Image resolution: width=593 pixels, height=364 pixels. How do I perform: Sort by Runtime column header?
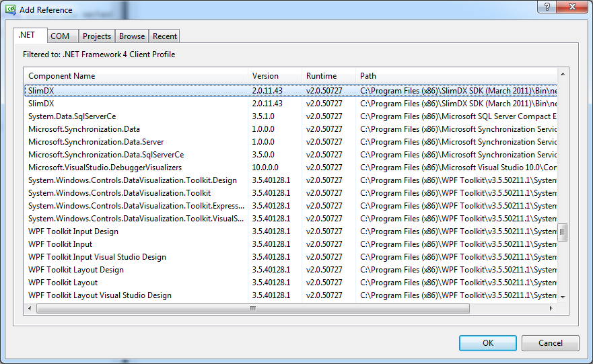pyautogui.click(x=328, y=76)
